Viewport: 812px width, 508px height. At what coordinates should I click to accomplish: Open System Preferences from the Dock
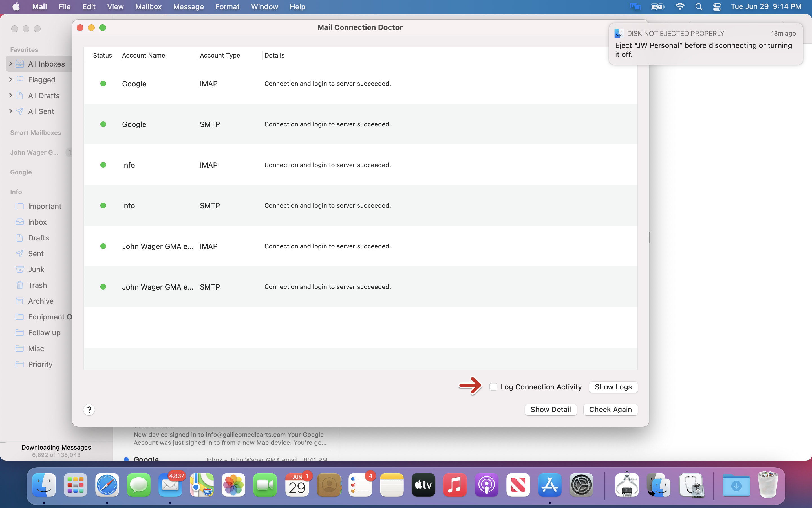tap(581, 485)
